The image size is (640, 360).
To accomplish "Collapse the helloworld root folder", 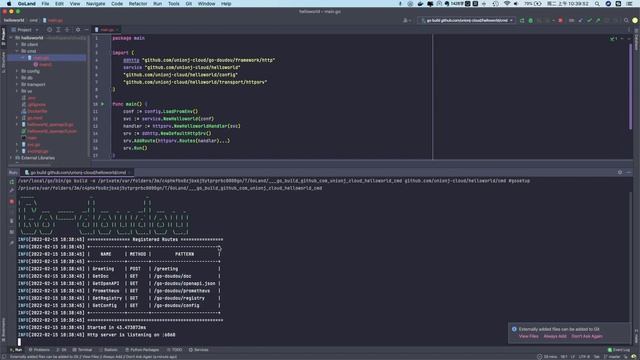I will click(x=12, y=38).
